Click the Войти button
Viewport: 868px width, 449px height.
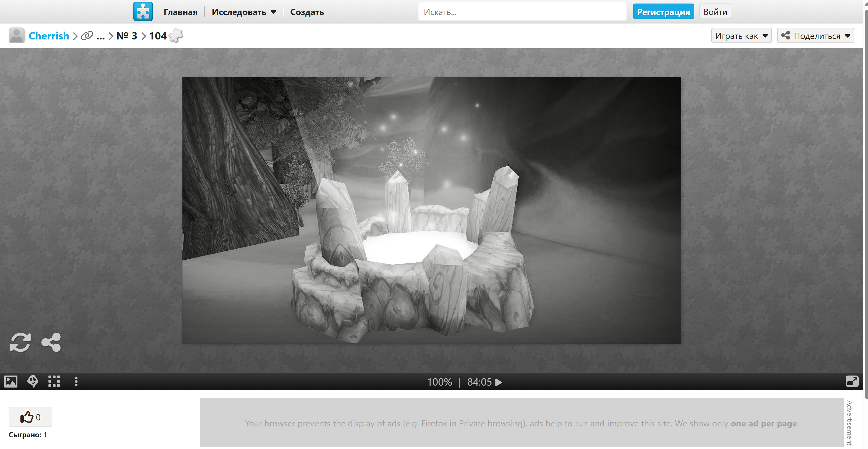(715, 12)
